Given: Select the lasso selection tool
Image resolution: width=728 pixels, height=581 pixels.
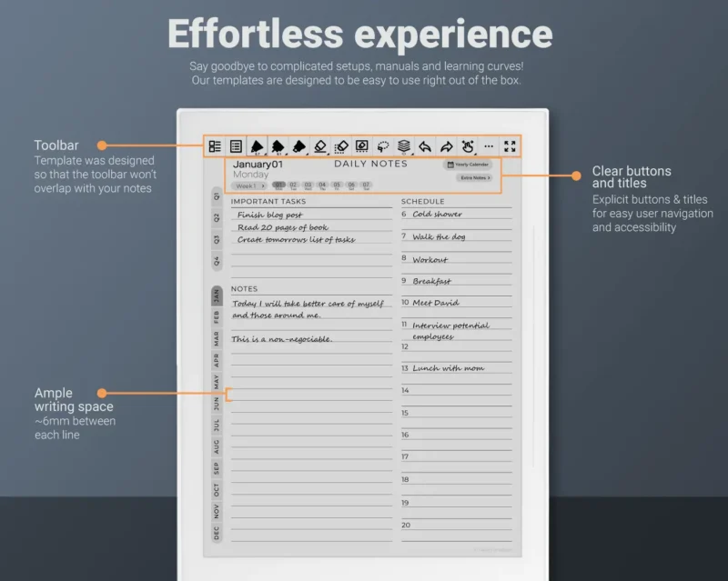Looking at the screenshot, I should click(x=382, y=145).
